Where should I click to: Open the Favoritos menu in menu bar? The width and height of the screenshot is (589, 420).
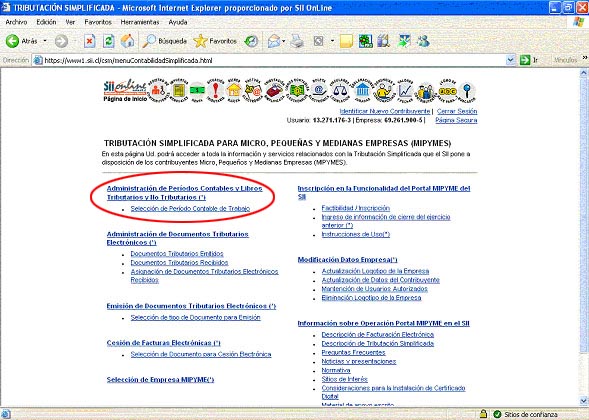click(98, 22)
